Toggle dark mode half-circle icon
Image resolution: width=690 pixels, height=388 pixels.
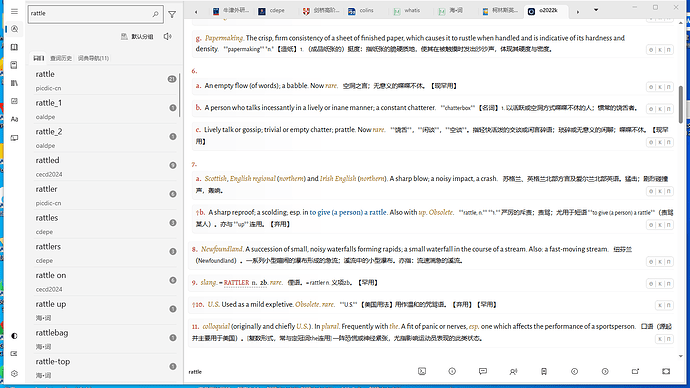14,336
